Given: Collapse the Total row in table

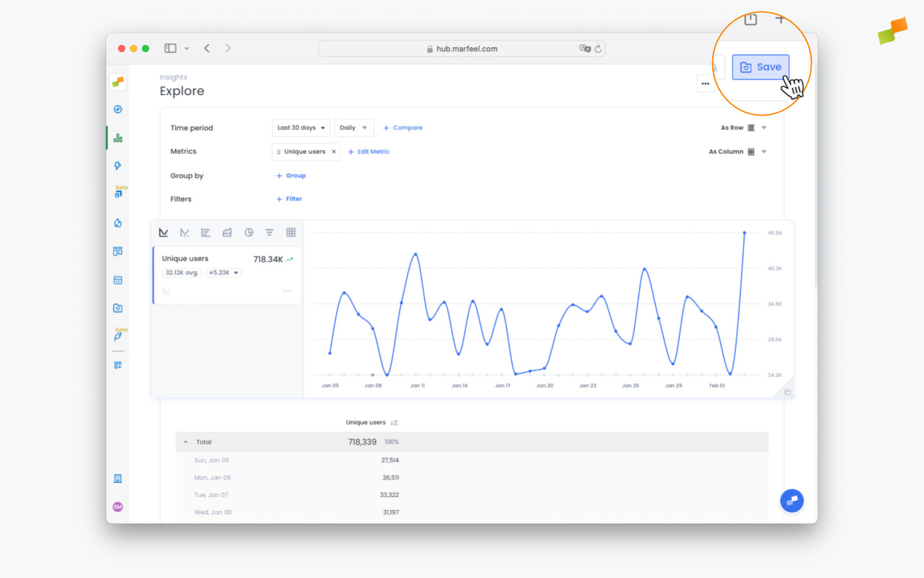Looking at the screenshot, I should (x=185, y=442).
